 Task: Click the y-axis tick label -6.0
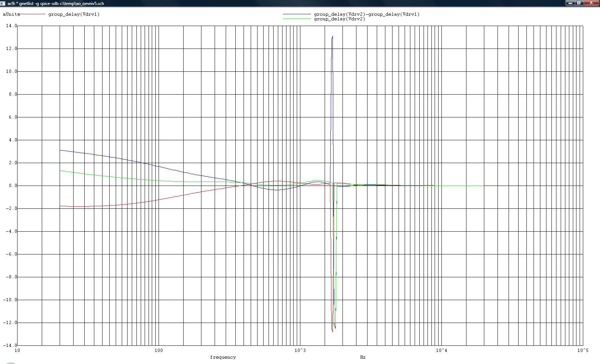[11, 254]
